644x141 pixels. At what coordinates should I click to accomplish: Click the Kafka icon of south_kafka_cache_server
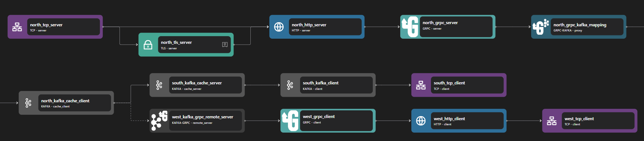(159, 85)
